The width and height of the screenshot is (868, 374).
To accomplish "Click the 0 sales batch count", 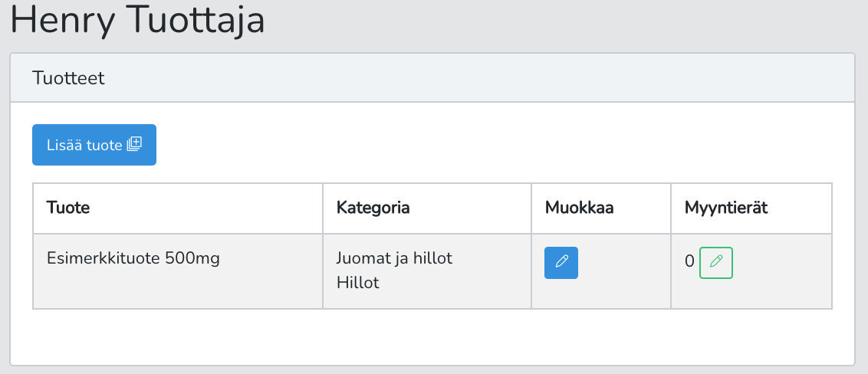I will tap(690, 261).
